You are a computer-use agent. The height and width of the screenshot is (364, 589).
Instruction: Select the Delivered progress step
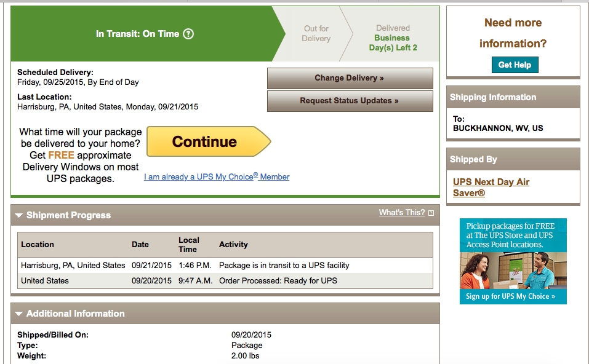click(393, 38)
